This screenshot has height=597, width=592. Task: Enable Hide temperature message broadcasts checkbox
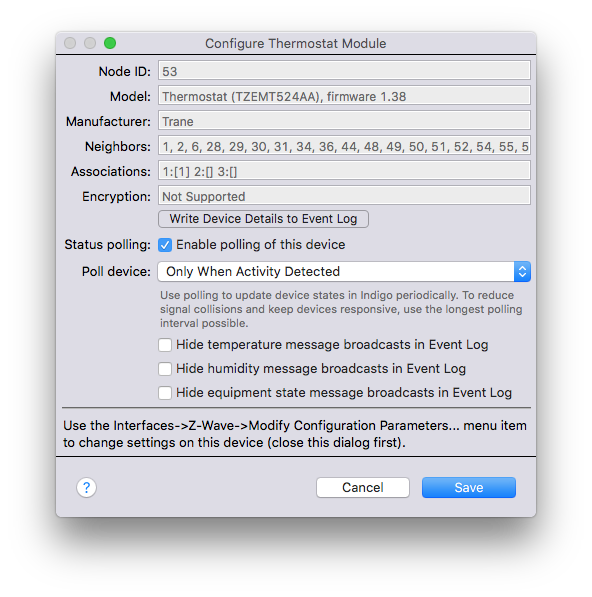pyautogui.click(x=165, y=345)
